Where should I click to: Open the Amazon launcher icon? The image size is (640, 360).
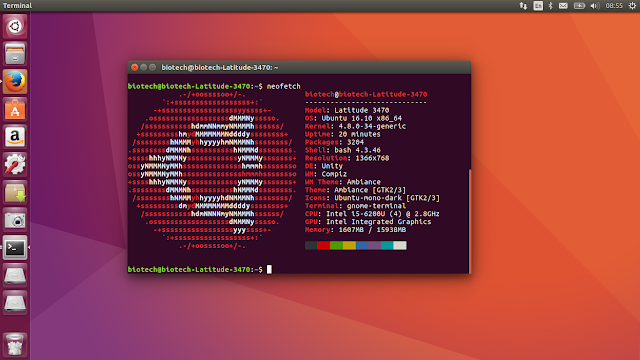click(x=15, y=137)
